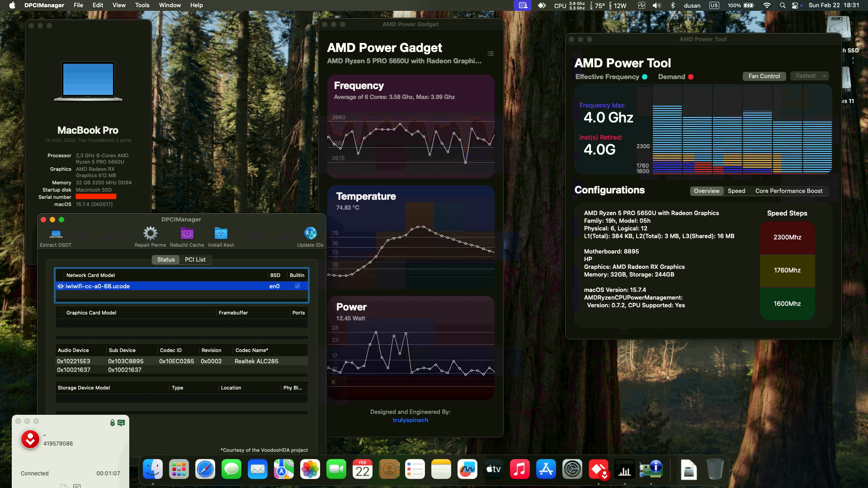Select audio device 0x10021637 row
Screen dimensions: 868x488
(x=181, y=370)
